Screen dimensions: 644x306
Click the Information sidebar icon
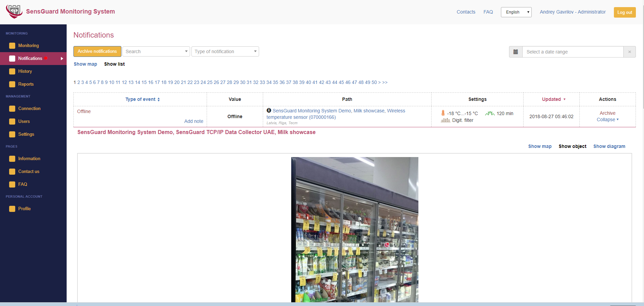[12, 159]
